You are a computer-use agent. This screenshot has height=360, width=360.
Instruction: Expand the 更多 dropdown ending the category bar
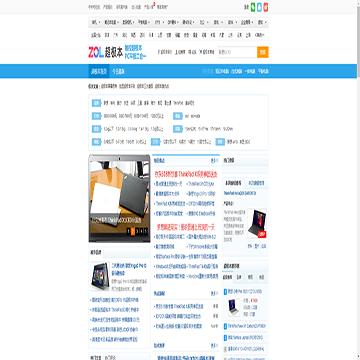point(262,22)
